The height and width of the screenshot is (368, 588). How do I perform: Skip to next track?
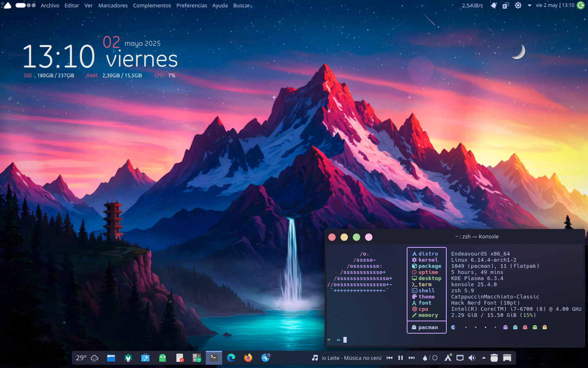point(412,358)
